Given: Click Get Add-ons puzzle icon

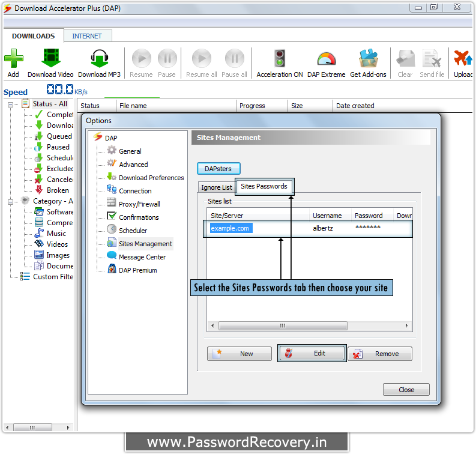Looking at the screenshot, I should (368, 59).
